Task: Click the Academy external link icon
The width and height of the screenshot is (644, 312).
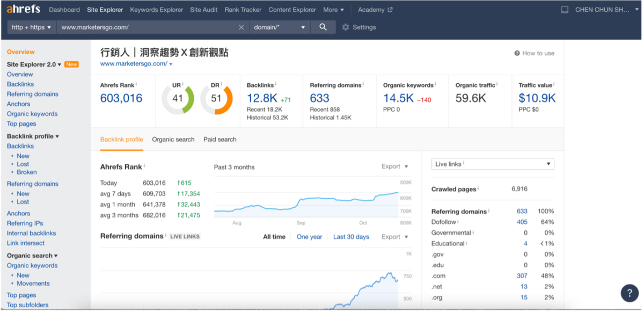Action: 390,10
